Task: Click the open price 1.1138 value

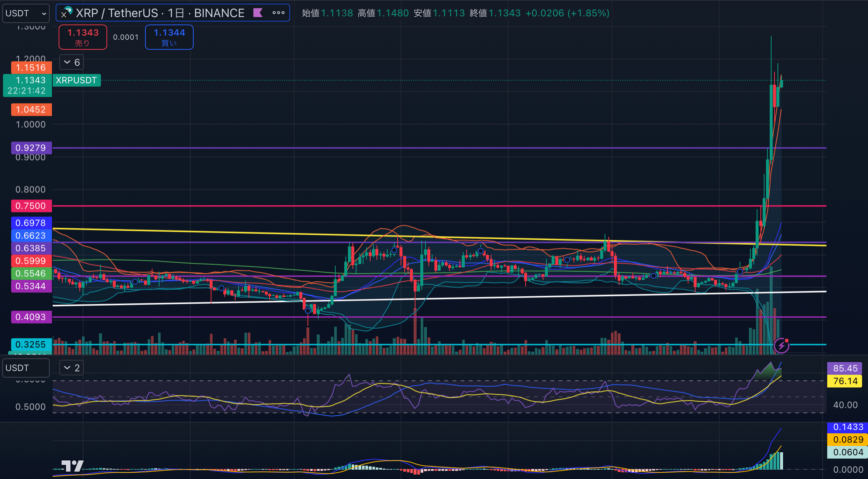Action: [337, 13]
